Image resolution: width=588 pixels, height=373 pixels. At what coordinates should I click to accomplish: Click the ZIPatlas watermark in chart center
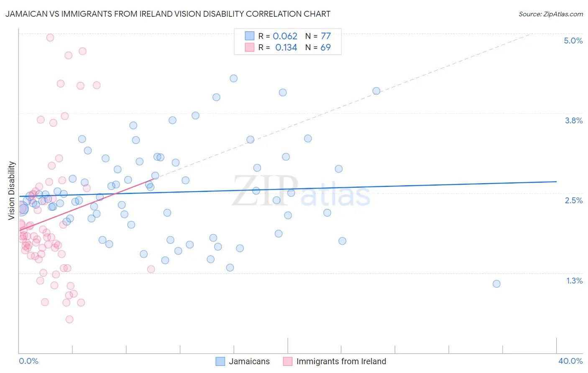click(x=301, y=191)
